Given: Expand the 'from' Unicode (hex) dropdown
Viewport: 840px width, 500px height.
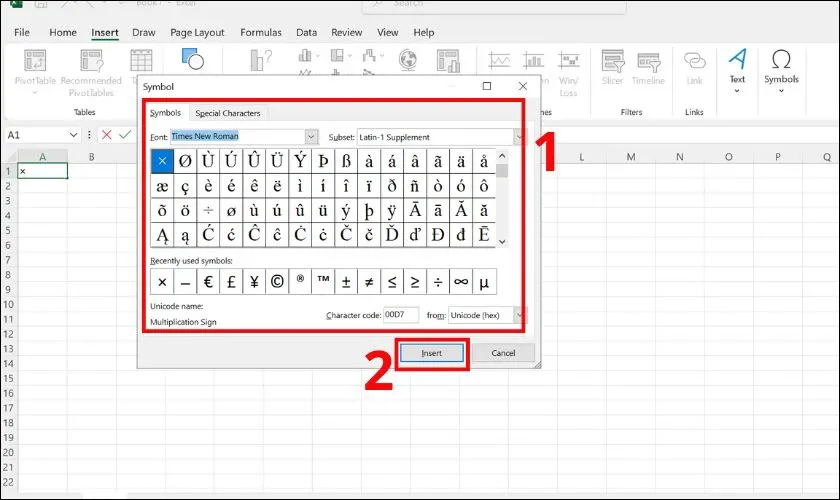Looking at the screenshot, I should click(x=518, y=315).
